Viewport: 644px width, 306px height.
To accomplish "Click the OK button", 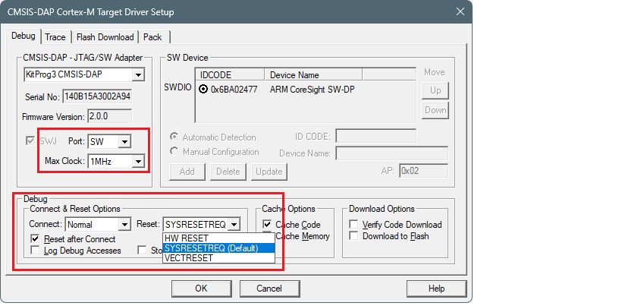I will click(x=201, y=289).
